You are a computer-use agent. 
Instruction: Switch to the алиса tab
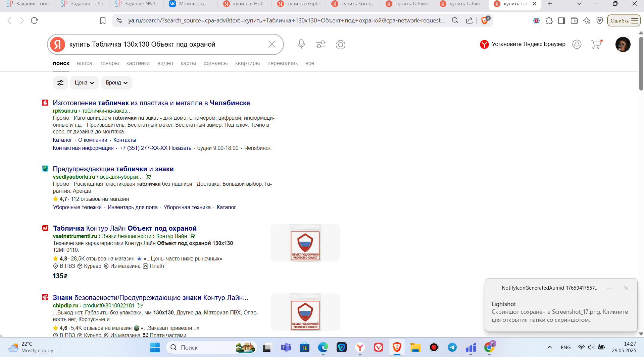tap(85, 63)
